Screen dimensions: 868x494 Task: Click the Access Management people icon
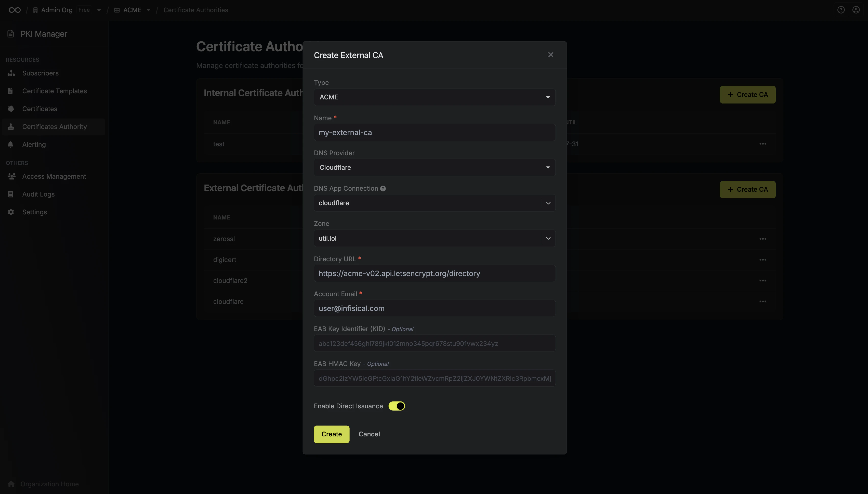coord(11,176)
